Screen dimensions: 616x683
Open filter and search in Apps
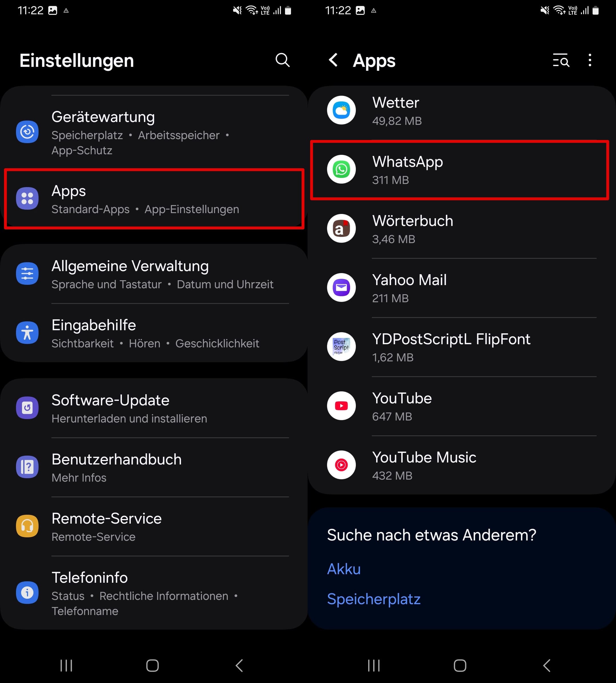coord(561,60)
